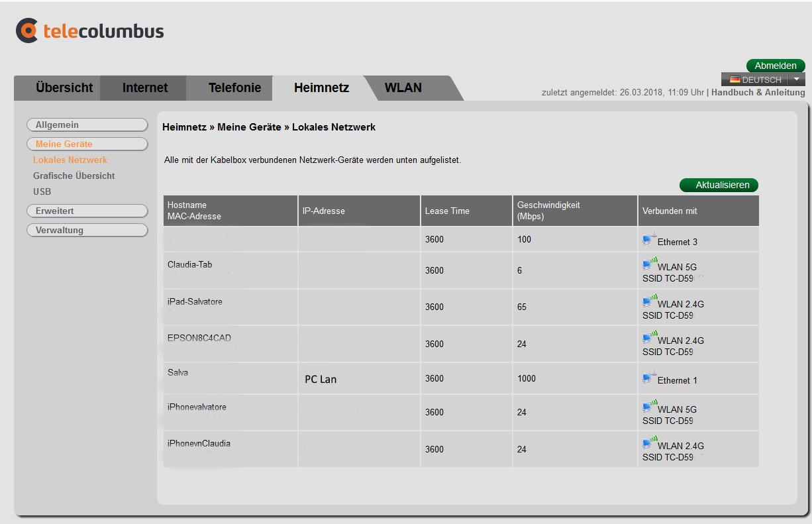Click the Geschwindigkeit (Mbps) column header

(575, 211)
